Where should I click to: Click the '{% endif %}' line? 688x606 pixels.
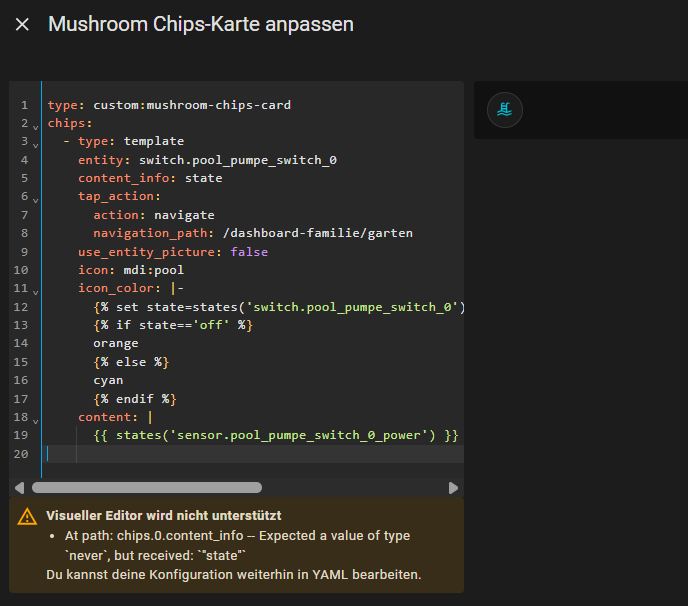135,399
